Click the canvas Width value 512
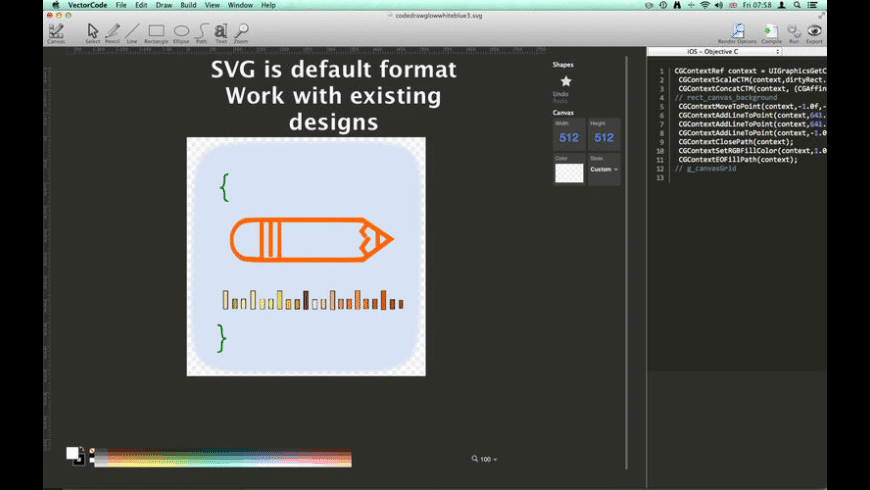 click(569, 138)
